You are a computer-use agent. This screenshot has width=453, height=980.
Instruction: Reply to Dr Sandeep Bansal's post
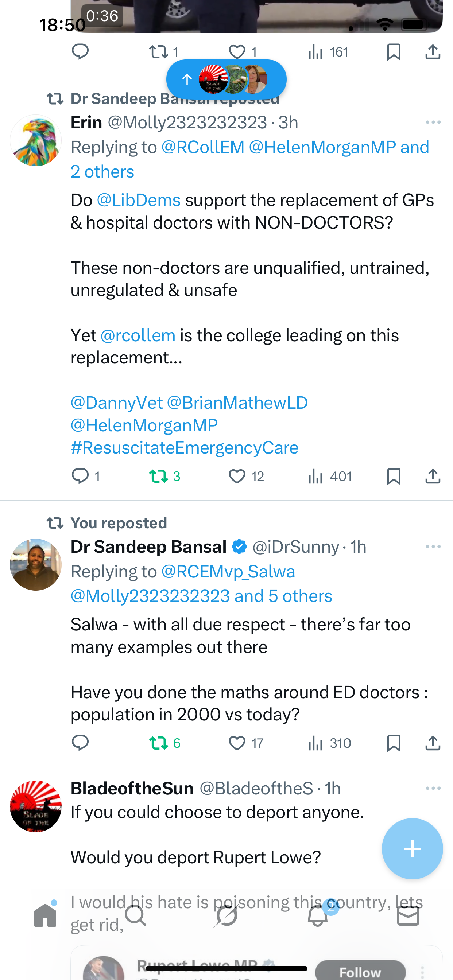(x=80, y=743)
